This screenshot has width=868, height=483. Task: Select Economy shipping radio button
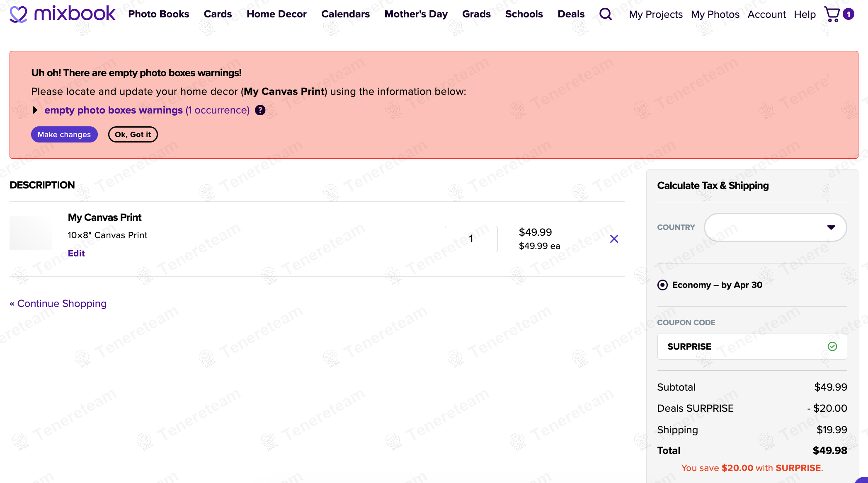coord(662,285)
